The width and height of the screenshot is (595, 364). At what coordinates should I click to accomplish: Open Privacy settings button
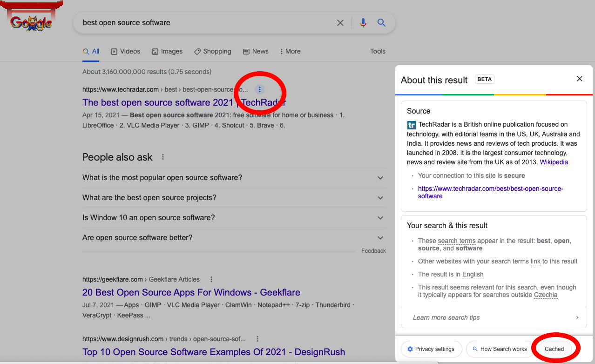[431, 349]
